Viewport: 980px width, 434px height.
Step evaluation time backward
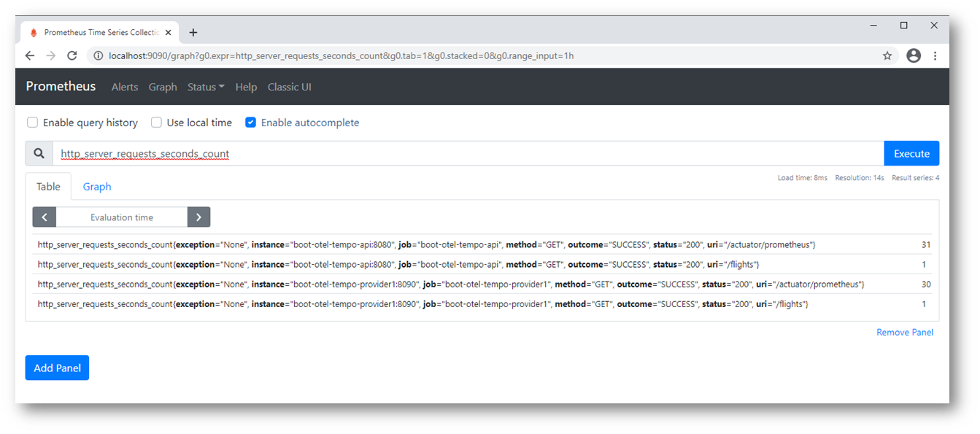(x=45, y=217)
